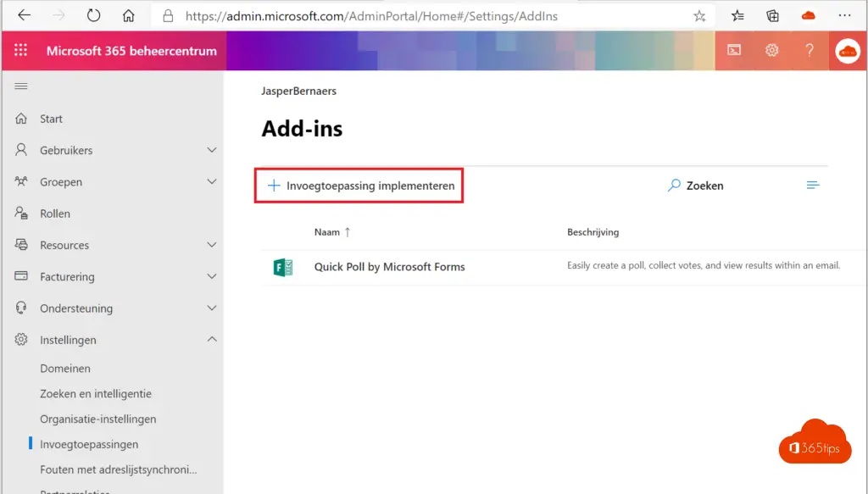Expand the Resources chevron
This screenshot has height=494, width=868.
click(x=211, y=245)
